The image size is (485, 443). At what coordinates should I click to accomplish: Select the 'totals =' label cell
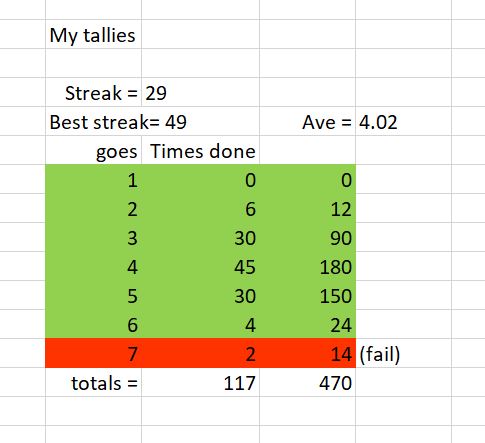coord(93,382)
